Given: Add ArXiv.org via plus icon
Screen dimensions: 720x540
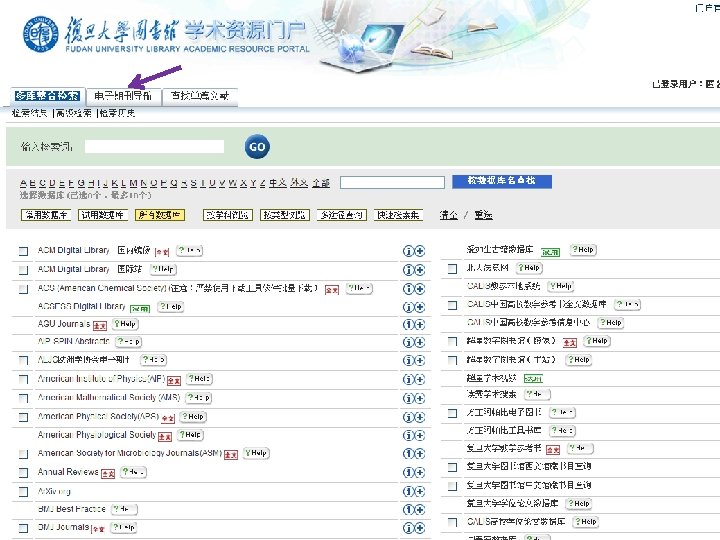Looking at the screenshot, I should (420, 491).
